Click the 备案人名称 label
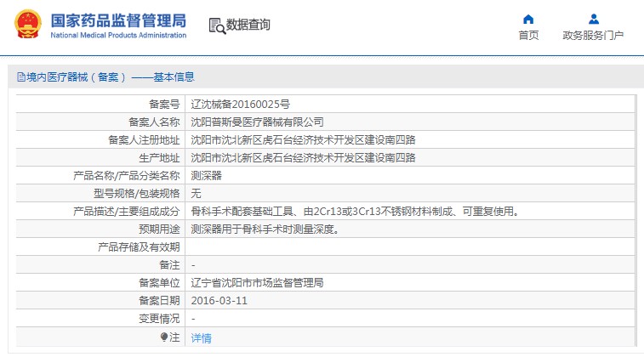644x357 pixels. click(154, 122)
